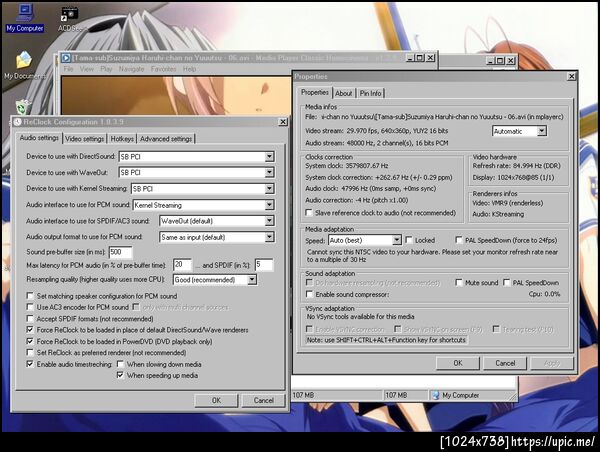Screen dimensions: 600x452
Task: Enable sound compressor checkbox
Action: click(x=309, y=294)
